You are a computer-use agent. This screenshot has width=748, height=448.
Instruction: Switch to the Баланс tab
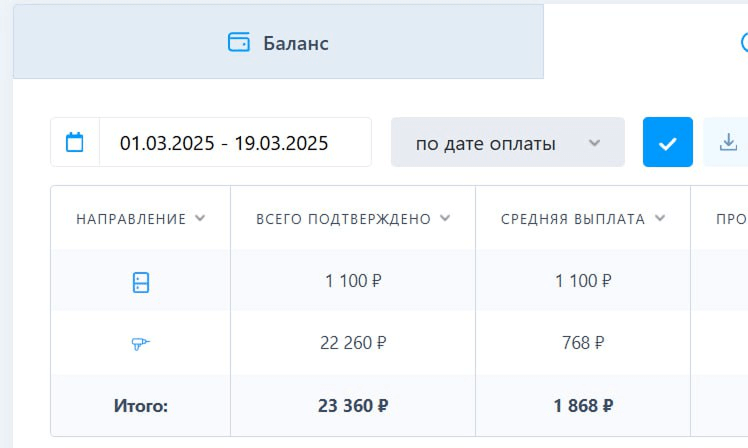pyautogui.click(x=279, y=42)
